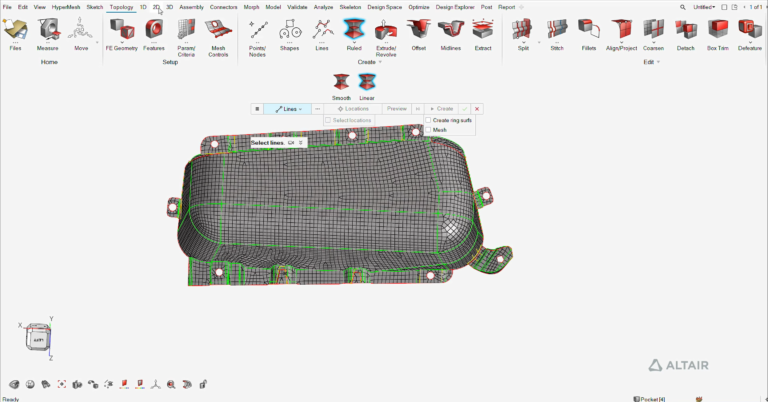Expand the Edit group dropdown arrow
768x402 pixels.
(x=658, y=62)
